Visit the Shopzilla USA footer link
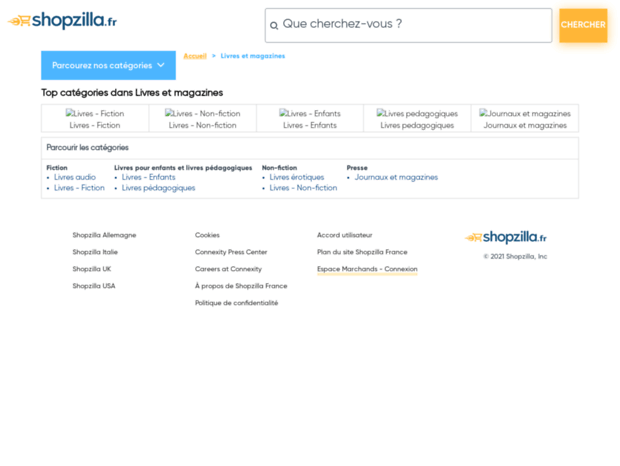The height and width of the screenshot is (466, 620). pos(94,286)
